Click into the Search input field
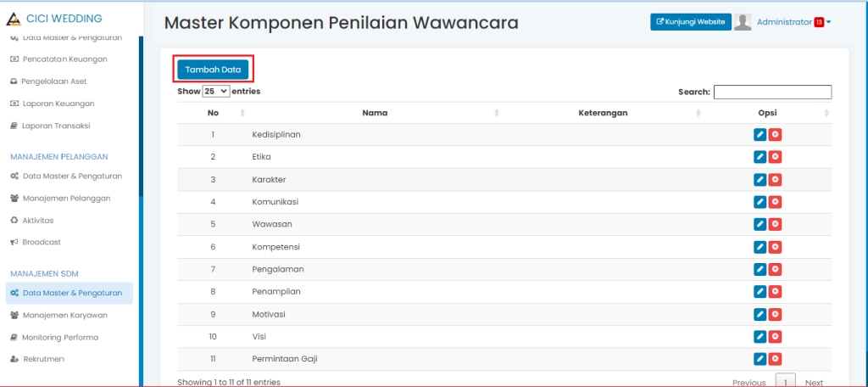 [x=772, y=92]
